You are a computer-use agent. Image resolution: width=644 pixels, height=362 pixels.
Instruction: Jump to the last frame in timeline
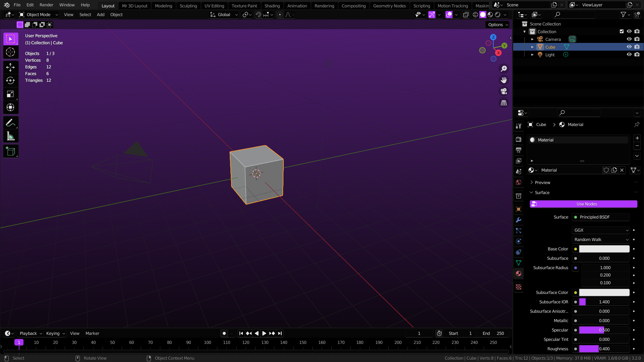pyautogui.click(x=280, y=333)
